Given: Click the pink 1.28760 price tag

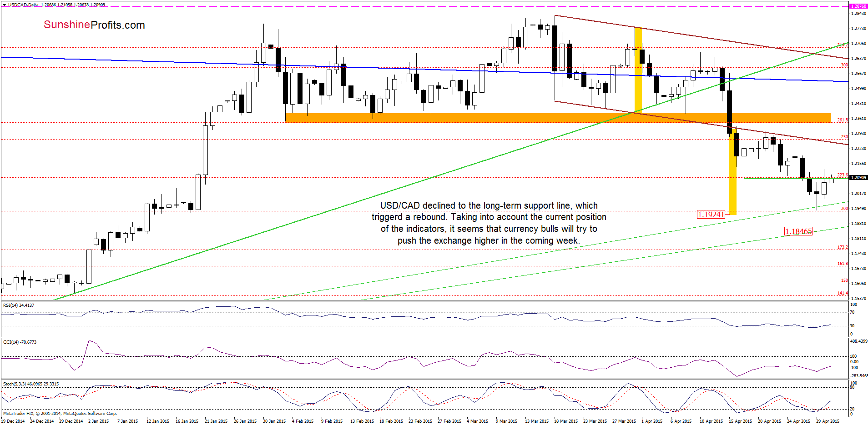Looking at the screenshot, I should pos(858,6).
